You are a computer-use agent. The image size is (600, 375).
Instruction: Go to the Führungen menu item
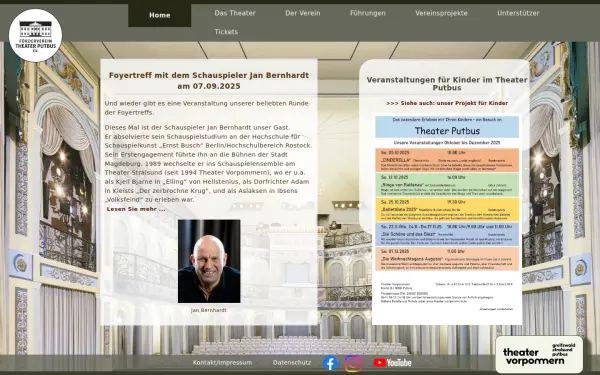click(368, 13)
